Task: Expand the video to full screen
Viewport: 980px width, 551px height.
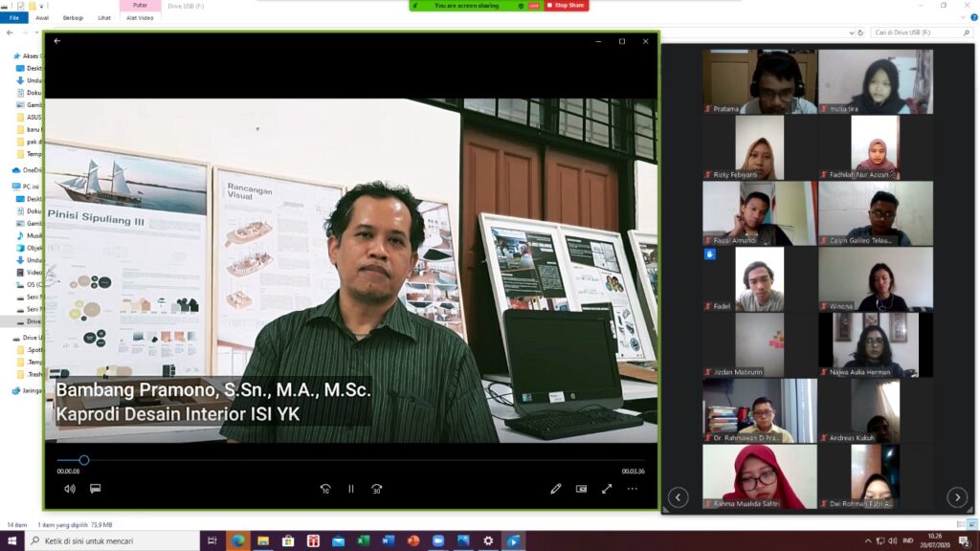Action: click(607, 489)
